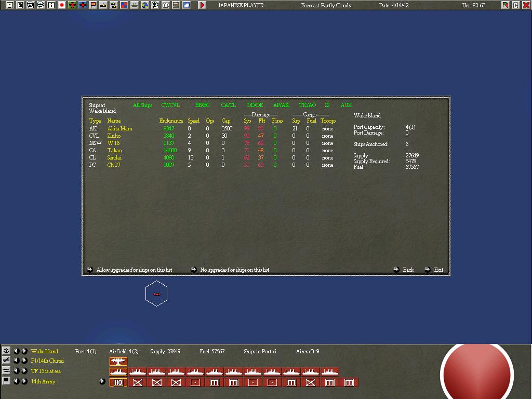Show next task force after TF 15

tap(24, 371)
